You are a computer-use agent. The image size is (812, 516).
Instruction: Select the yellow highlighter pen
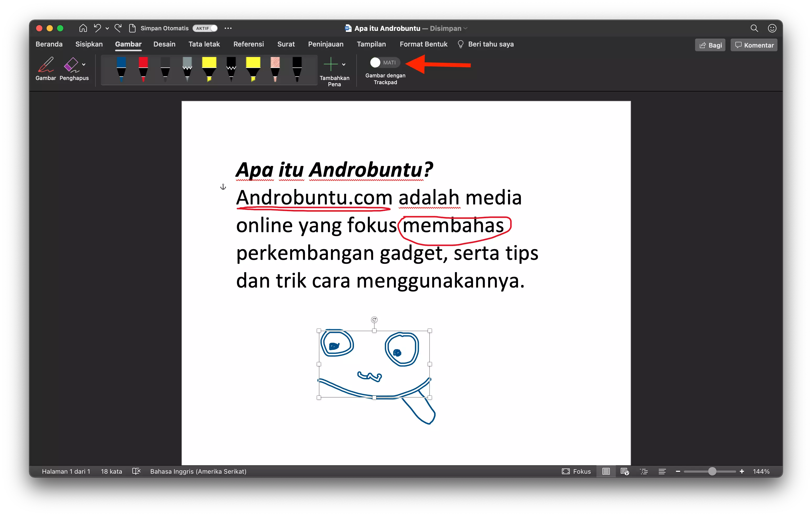pos(209,70)
